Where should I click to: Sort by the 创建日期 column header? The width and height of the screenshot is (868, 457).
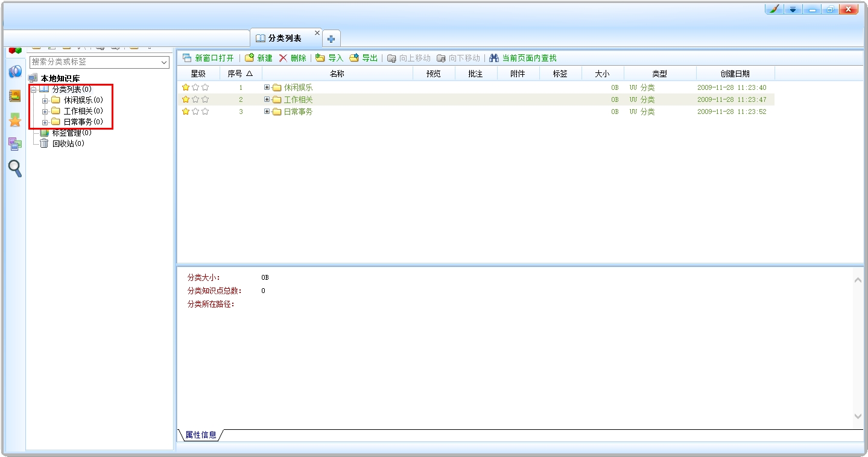click(x=735, y=74)
